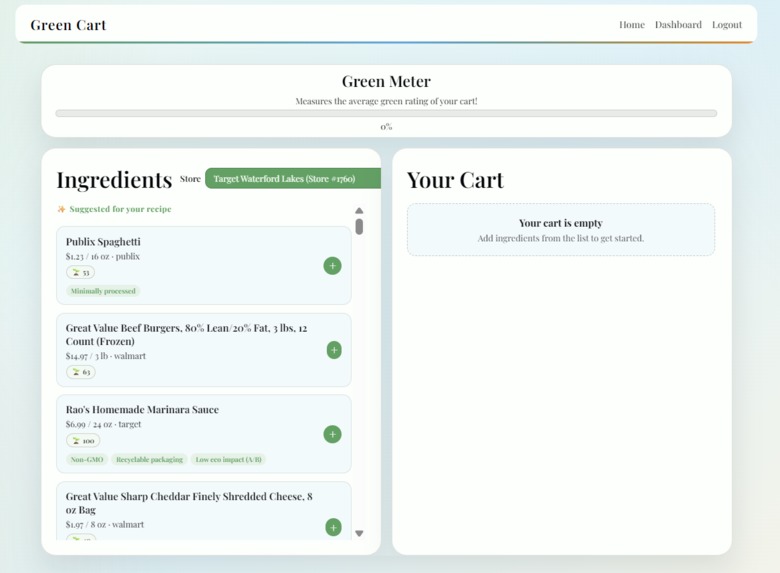
Task: Click the Suggested for your recipe label
Action: [120, 209]
